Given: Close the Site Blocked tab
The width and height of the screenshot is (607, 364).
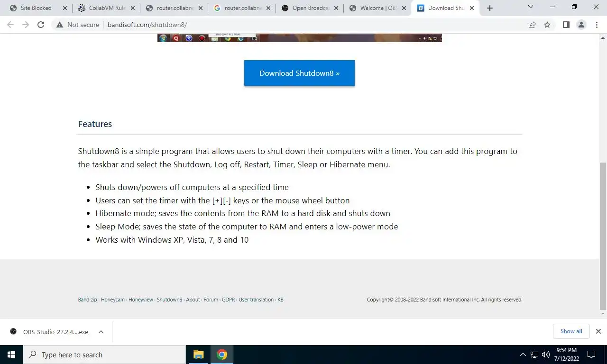Looking at the screenshot, I should coord(65,8).
